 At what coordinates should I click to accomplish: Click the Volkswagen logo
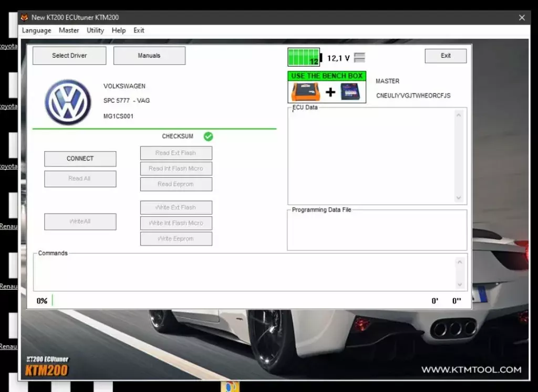point(68,102)
